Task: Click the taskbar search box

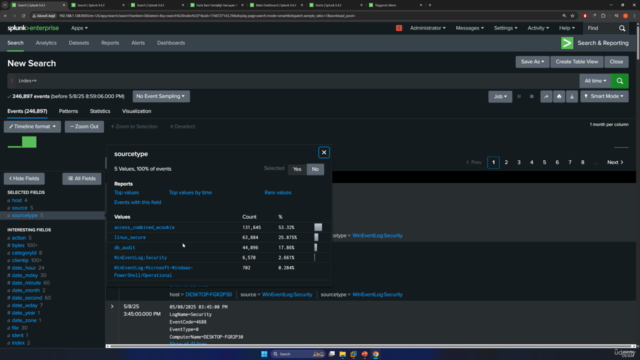Action: click(x=298, y=354)
